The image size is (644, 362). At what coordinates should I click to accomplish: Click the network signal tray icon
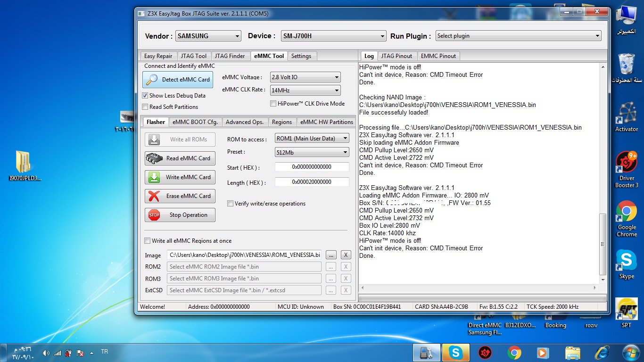57,353
